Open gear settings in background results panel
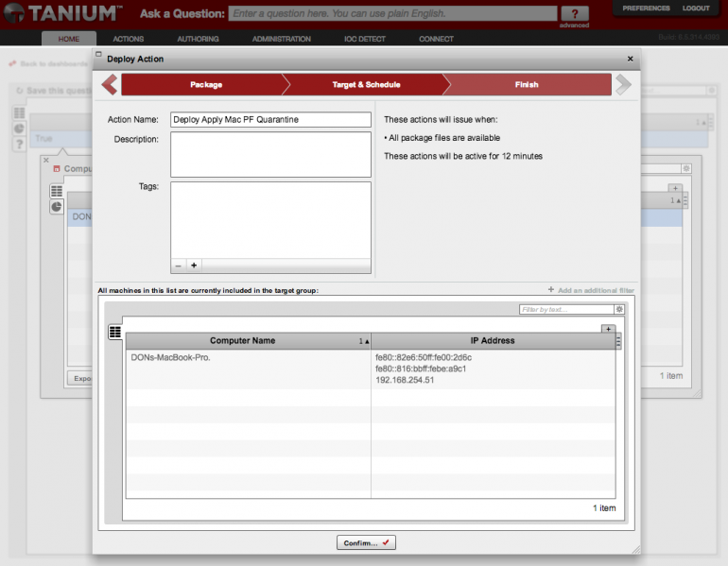This screenshot has height=566, width=728. [x=686, y=168]
